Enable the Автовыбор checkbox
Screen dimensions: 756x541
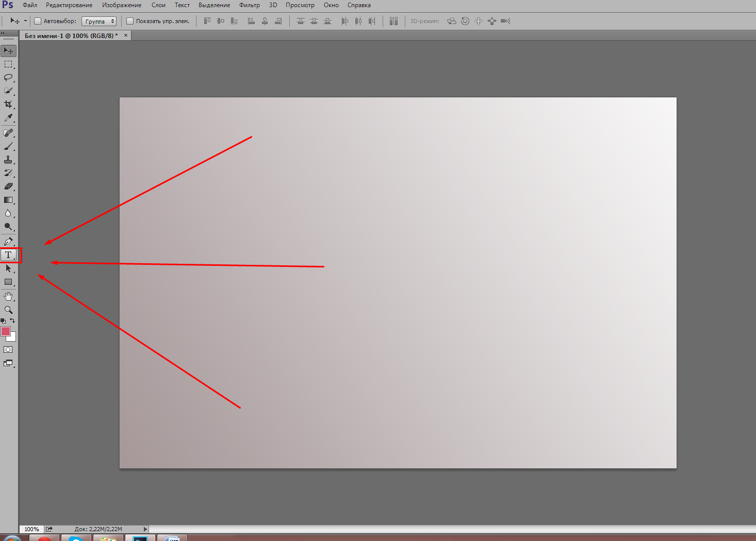[x=38, y=21]
